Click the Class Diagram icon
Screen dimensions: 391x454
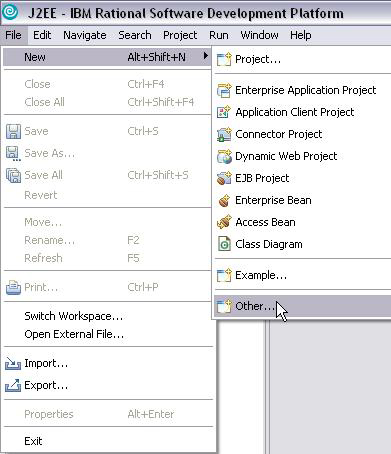pos(224,244)
